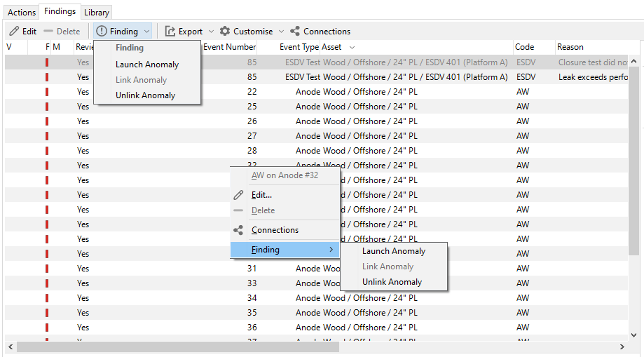This screenshot has height=357, width=644.
Task: Click red flag marker on event 22 row
Action: tap(47, 92)
